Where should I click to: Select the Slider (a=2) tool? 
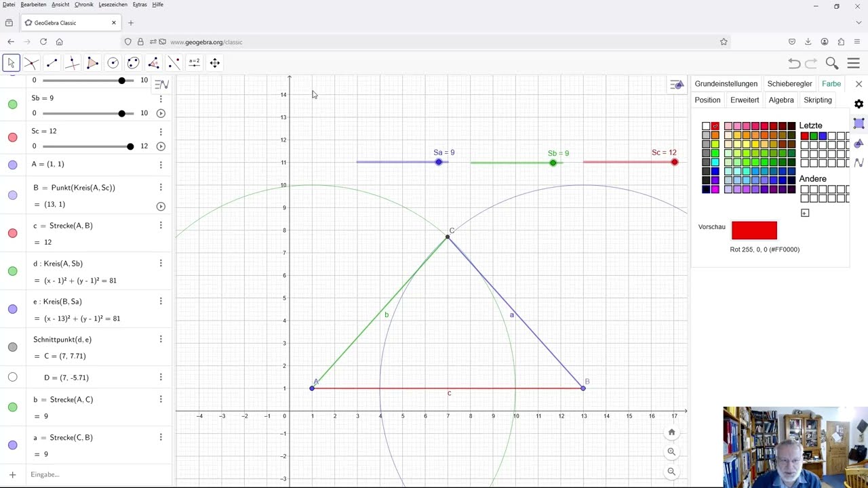(194, 63)
